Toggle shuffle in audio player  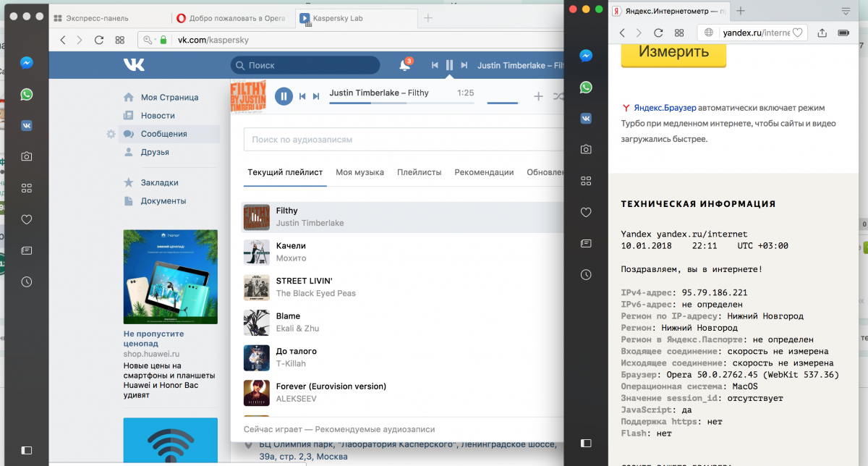point(558,96)
